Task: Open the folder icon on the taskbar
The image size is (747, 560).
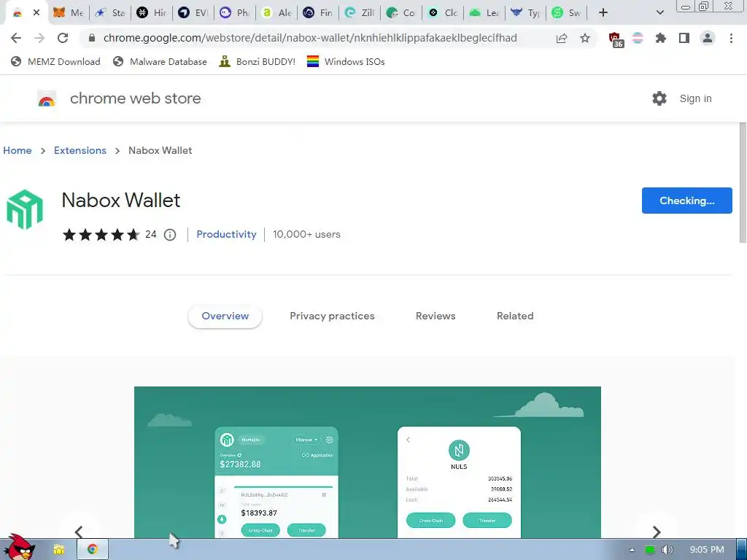Action: 58,550
